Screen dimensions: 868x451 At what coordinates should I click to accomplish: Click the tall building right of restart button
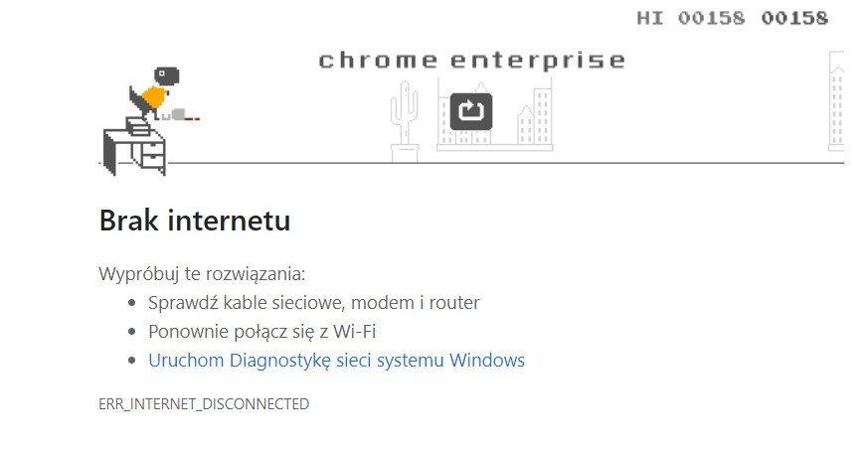[x=542, y=118]
